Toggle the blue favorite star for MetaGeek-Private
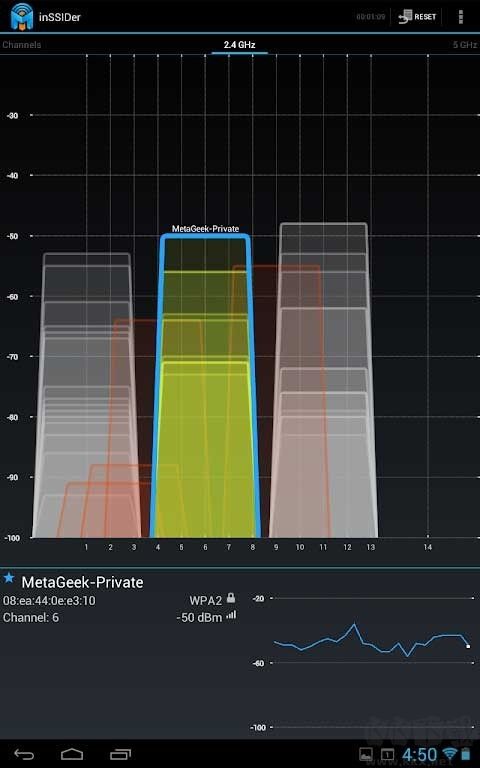 (x=9, y=578)
